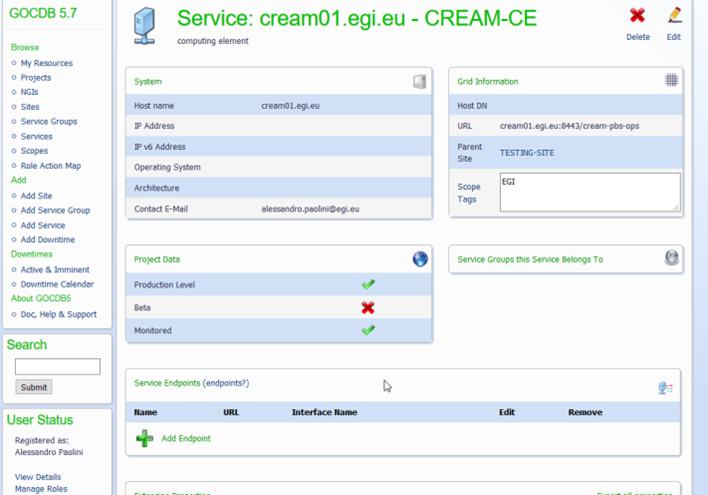
Task: Open the Projects link
Action: [x=36, y=78]
